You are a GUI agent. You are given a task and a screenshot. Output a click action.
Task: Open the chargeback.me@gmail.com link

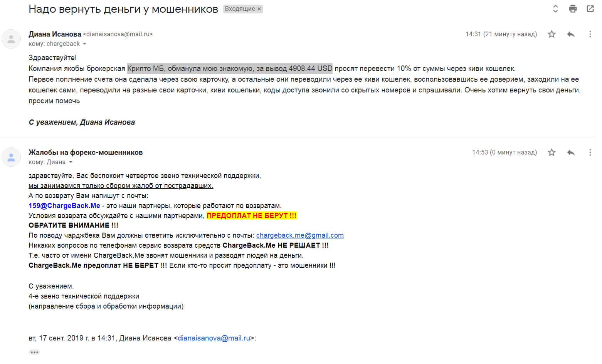click(300, 235)
